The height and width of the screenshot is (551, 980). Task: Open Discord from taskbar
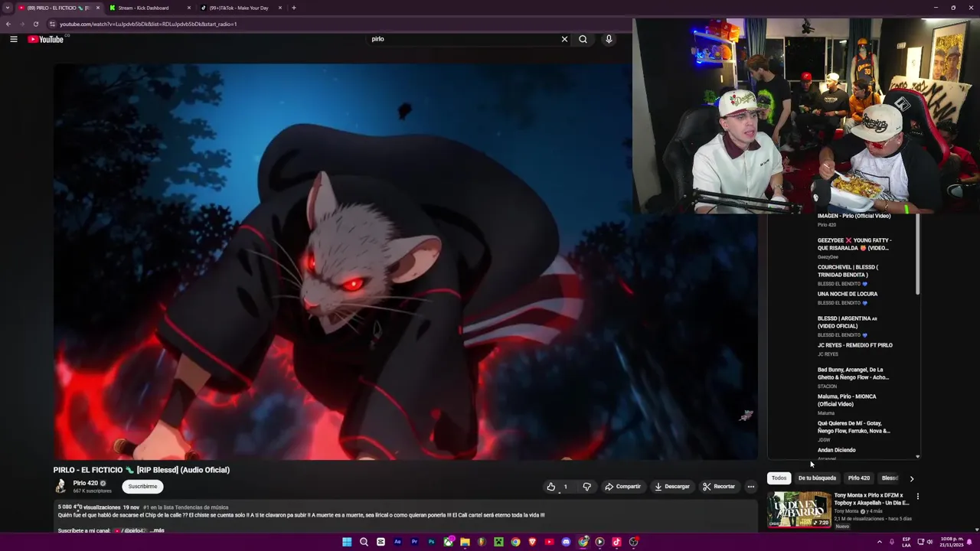point(566,542)
